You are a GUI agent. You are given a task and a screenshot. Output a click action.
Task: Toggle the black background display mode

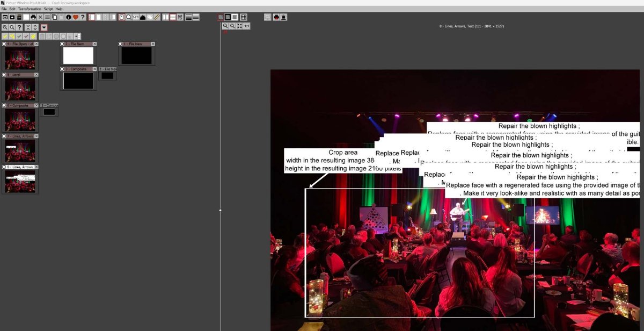(228, 17)
